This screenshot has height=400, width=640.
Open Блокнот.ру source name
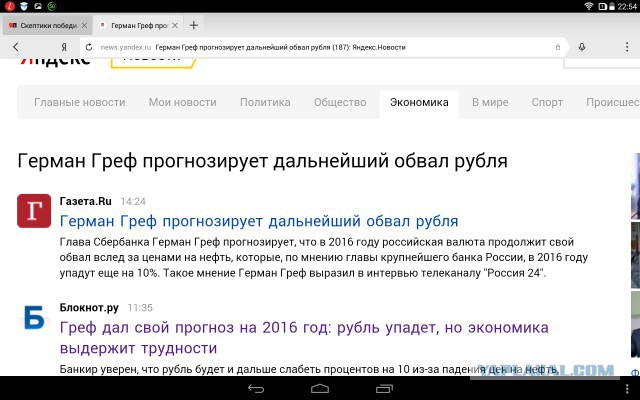[x=89, y=307]
